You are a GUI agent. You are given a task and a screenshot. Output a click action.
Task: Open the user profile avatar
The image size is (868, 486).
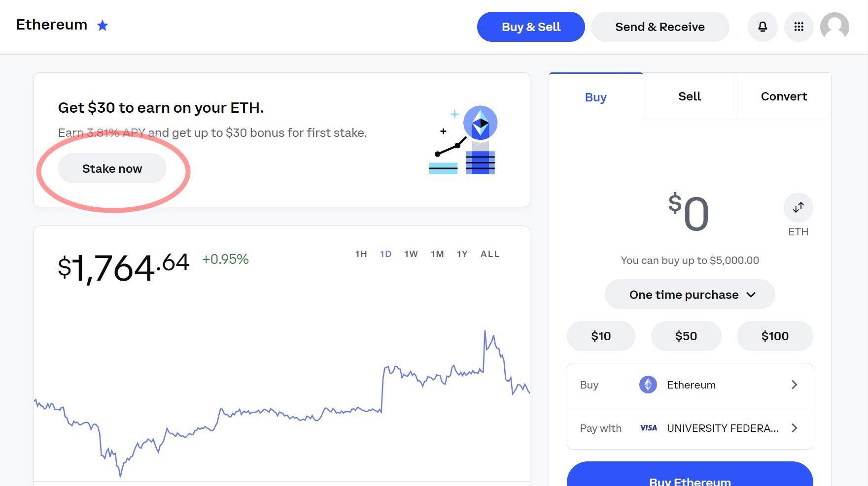click(834, 27)
